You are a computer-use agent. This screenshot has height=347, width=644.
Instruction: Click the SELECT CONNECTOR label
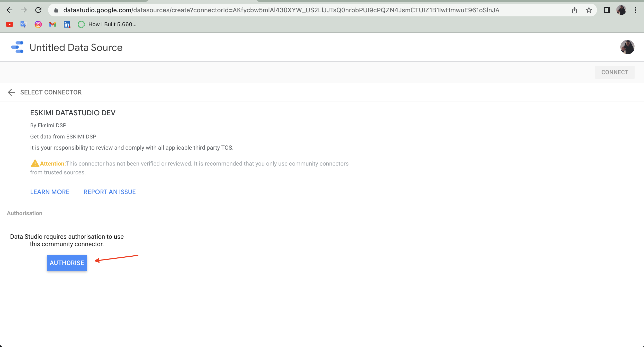point(51,92)
